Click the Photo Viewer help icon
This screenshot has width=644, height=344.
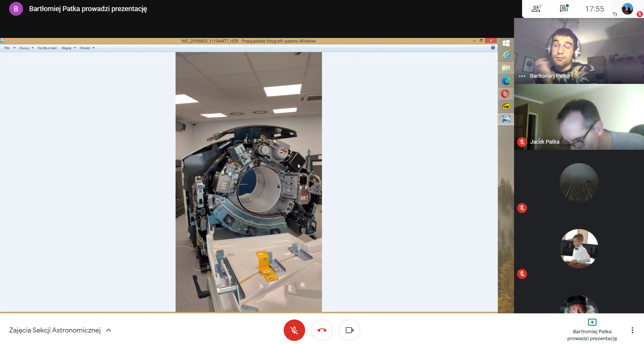(x=493, y=48)
